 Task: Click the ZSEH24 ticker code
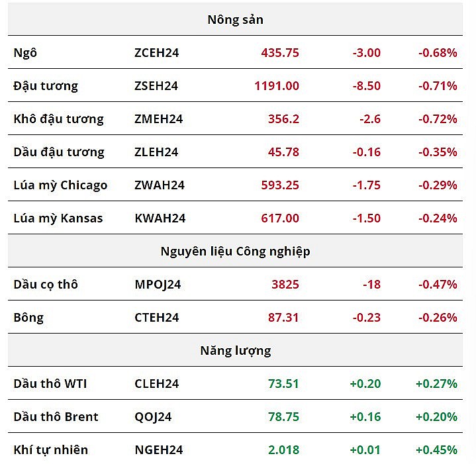(156, 86)
